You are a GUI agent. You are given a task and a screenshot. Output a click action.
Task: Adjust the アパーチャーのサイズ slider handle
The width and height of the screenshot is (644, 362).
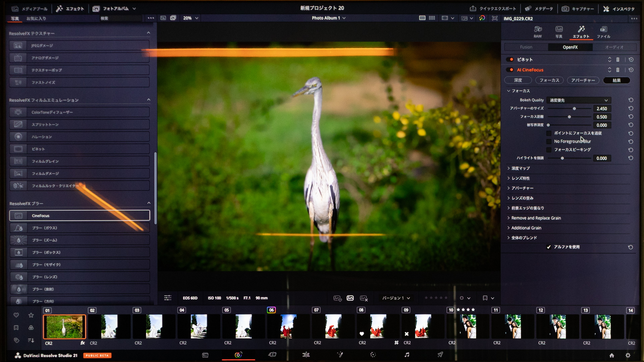click(x=574, y=109)
